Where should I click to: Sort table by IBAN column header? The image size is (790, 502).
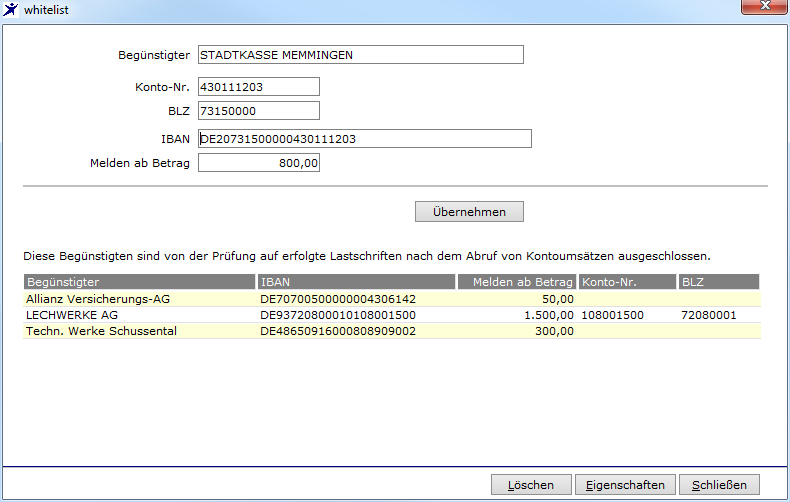pos(356,282)
